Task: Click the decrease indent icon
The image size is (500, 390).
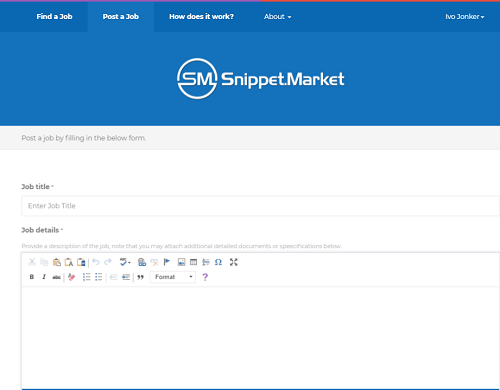Action: point(114,277)
